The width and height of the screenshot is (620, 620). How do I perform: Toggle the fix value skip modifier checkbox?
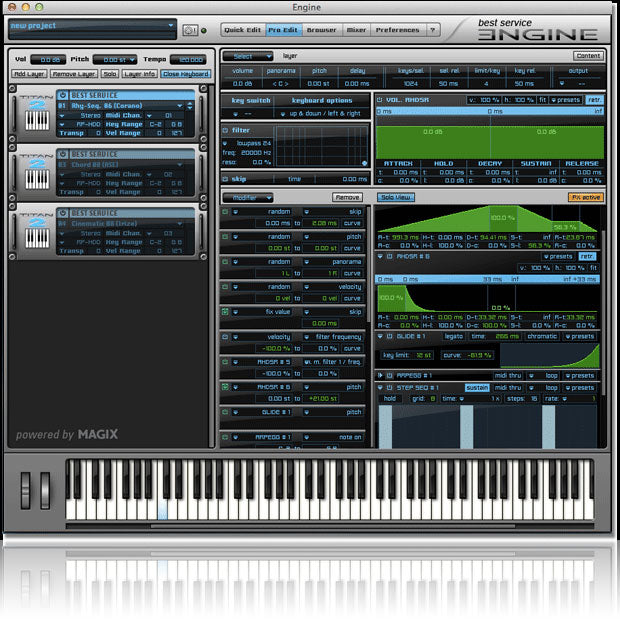tap(225, 312)
